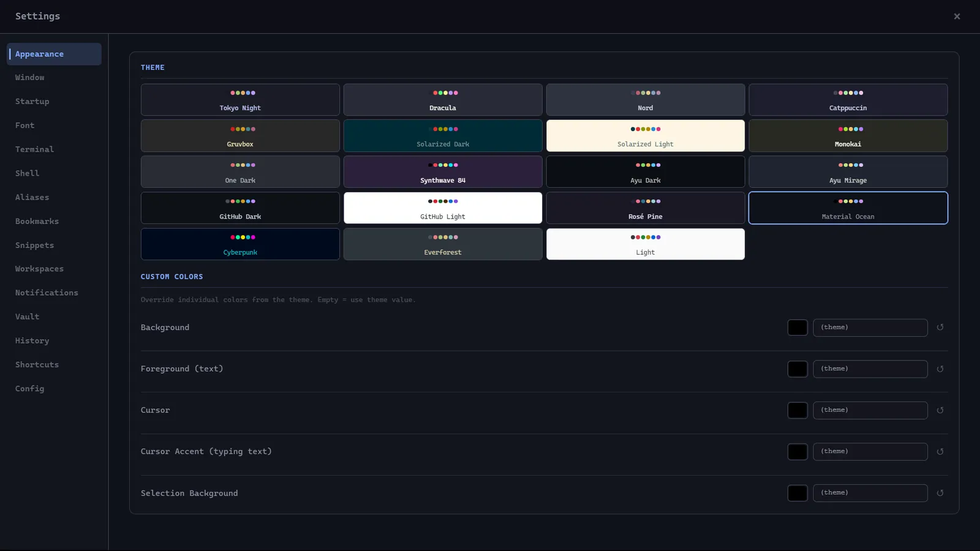Open the Notifications settings section
Viewport: 980px width, 551px height.
(54, 293)
